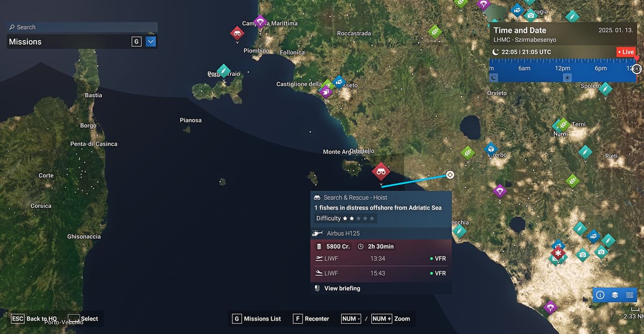This screenshot has height=334, width=644.
Task: Select the red binoculars marker near Piombino
Action: tap(237, 33)
